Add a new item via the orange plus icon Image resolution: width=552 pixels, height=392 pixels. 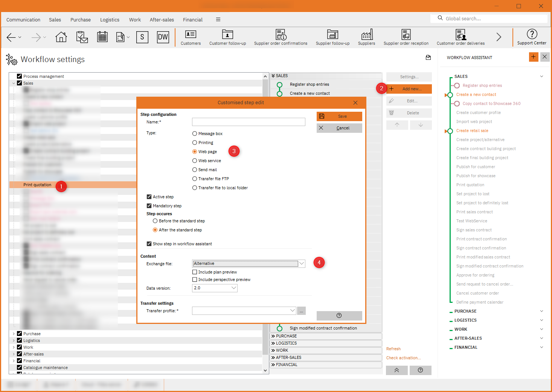534,57
